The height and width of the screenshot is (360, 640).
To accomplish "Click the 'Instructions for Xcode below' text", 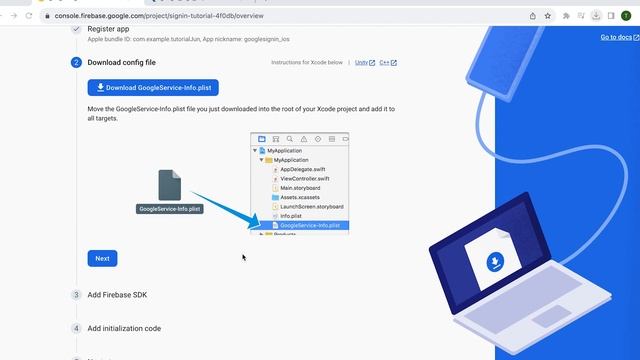I will pos(307,62).
